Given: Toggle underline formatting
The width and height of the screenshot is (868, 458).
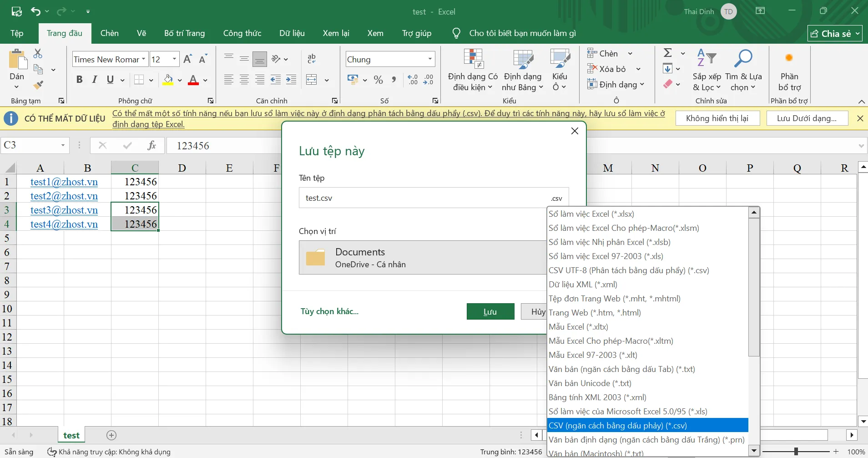Looking at the screenshot, I should [x=110, y=80].
